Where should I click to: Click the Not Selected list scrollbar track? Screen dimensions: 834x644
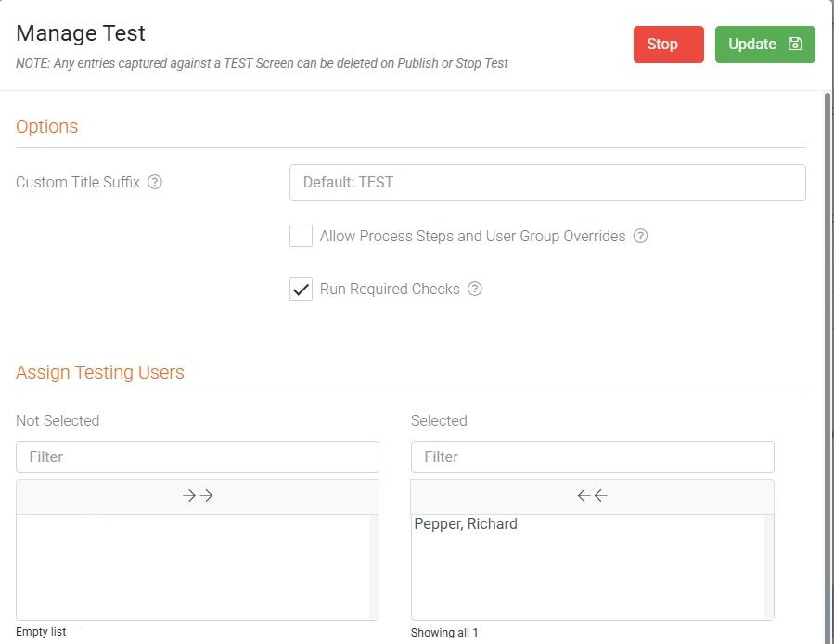tap(374, 566)
